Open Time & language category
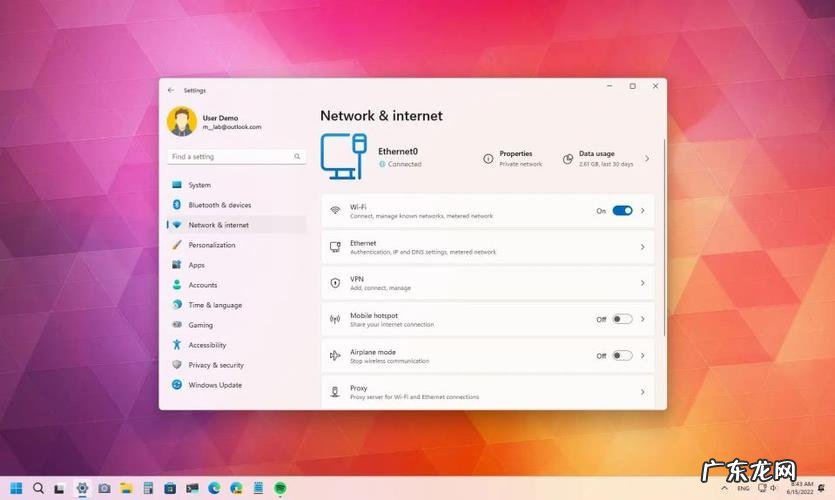This screenshot has width=835, height=500. [x=236, y=305]
